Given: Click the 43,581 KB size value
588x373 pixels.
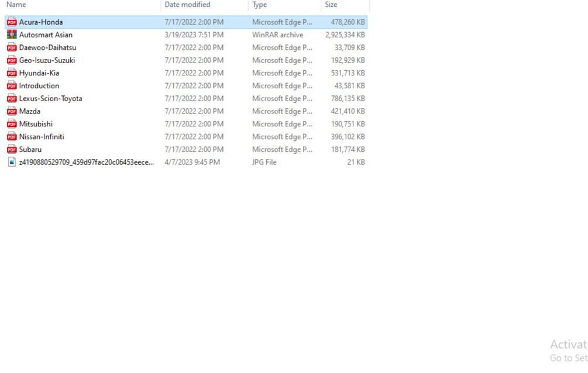Looking at the screenshot, I should pos(349,86).
